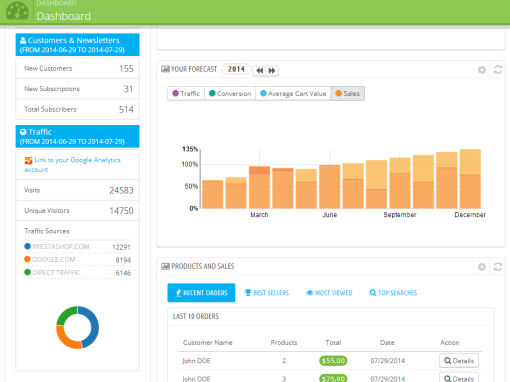Go to previous forecast year
Screen dimensions: 510x382
[259, 70]
